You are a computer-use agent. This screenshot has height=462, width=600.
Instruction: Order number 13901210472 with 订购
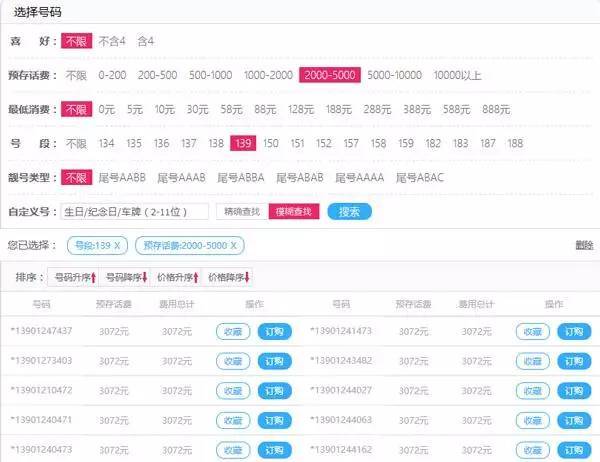coord(274,391)
